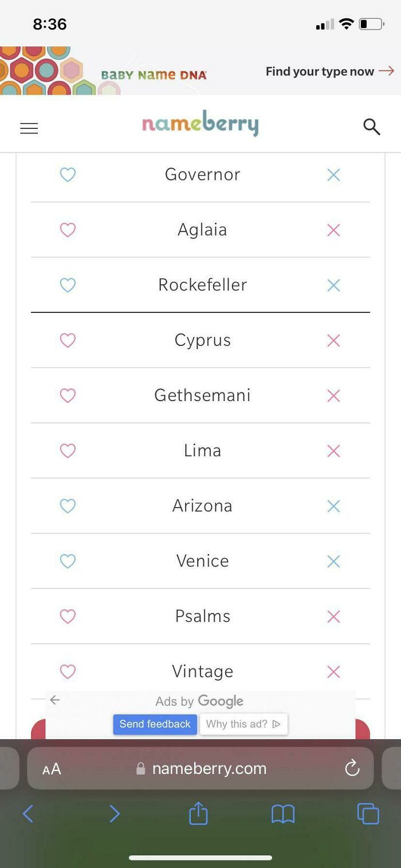401x868 pixels.
Task: Tap the Send feedback button
Action: tap(155, 724)
